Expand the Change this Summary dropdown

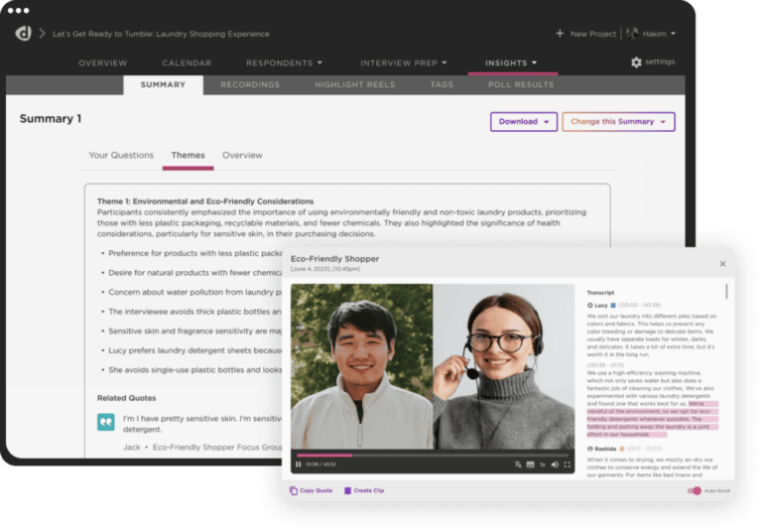618,121
